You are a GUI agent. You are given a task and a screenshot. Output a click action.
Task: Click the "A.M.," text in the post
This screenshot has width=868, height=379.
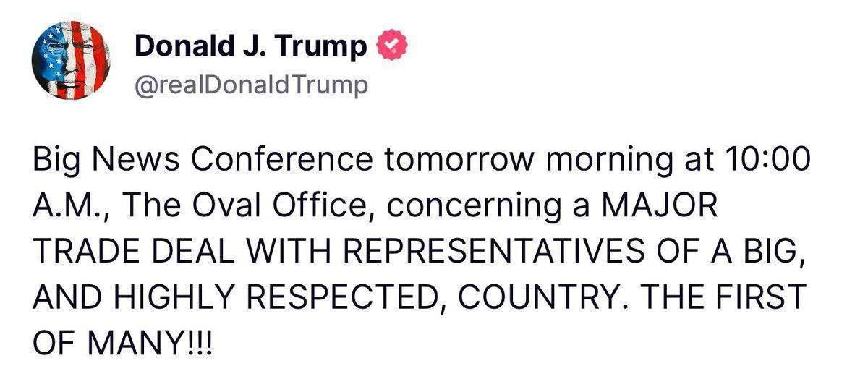70,206
